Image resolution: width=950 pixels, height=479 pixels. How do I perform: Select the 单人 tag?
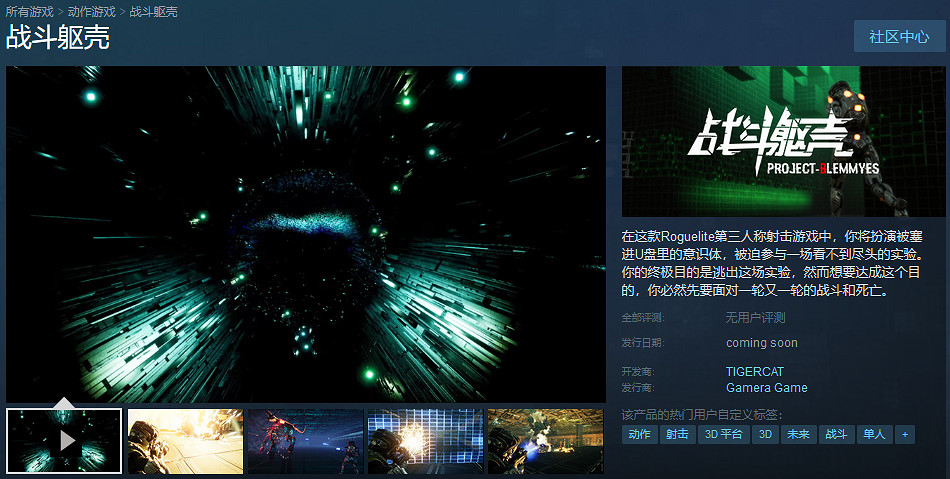click(x=873, y=435)
